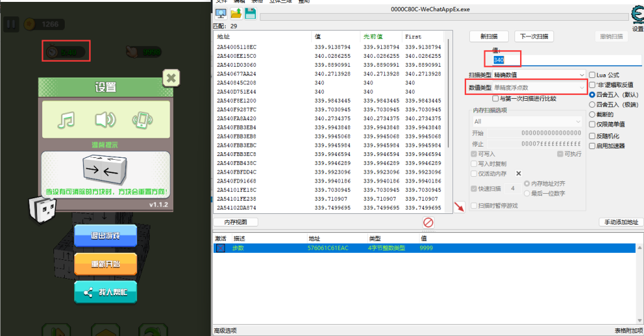Click the hand icon beside 9998
Screen dimensions: 644x336
tap(132, 52)
